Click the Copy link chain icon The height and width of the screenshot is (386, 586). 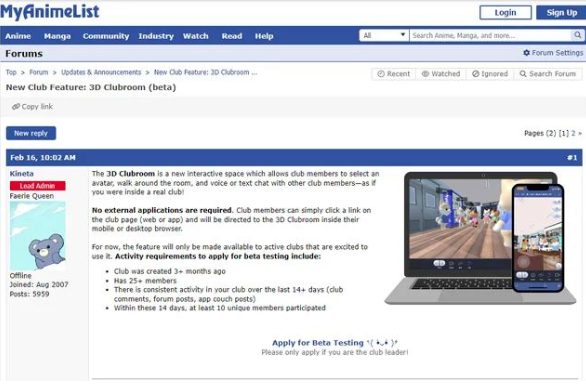pos(16,107)
